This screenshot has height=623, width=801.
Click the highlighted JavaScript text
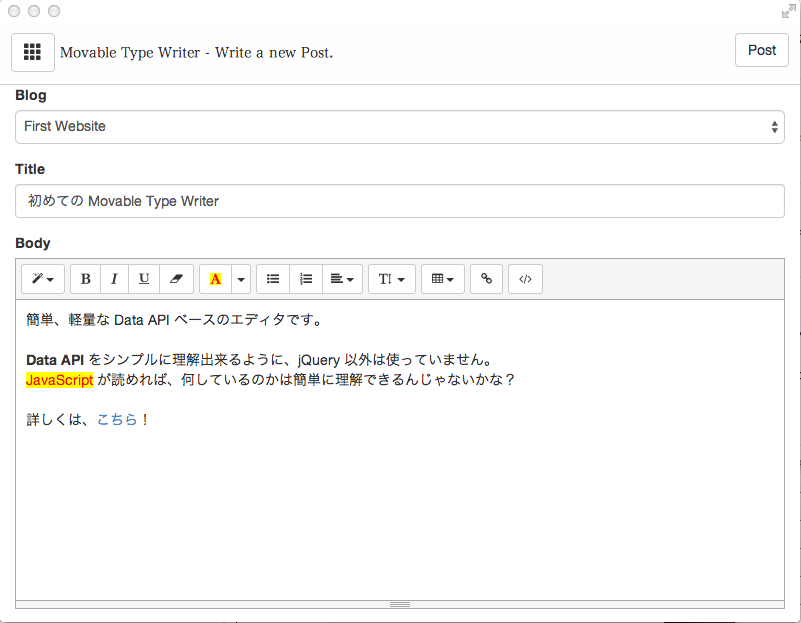59,380
